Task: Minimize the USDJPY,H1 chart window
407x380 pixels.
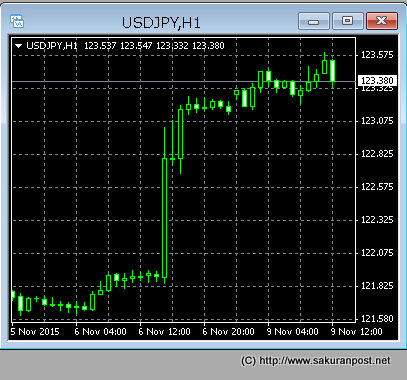Action: click(314, 21)
